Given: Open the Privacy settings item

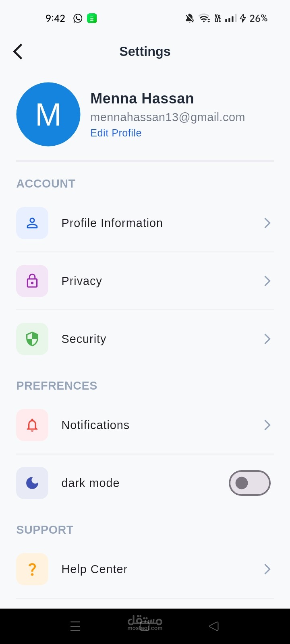Looking at the screenshot, I should click(x=82, y=281).
